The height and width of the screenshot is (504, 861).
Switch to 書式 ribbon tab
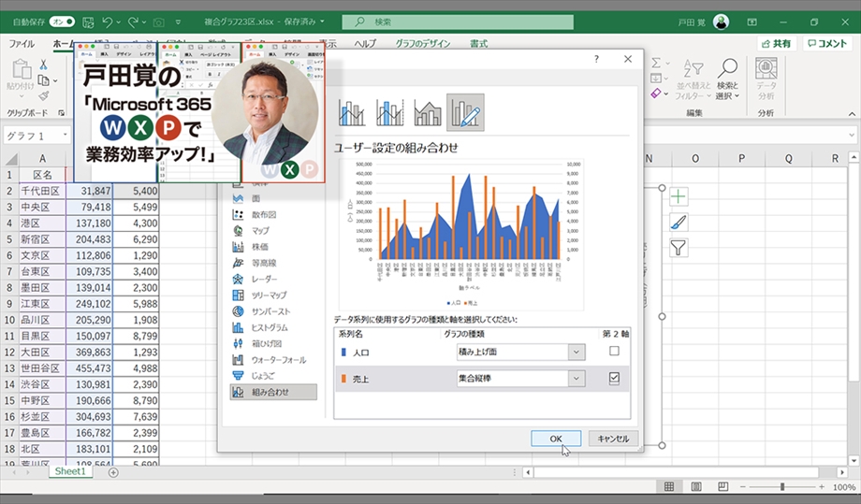click(x=478, y=44)
